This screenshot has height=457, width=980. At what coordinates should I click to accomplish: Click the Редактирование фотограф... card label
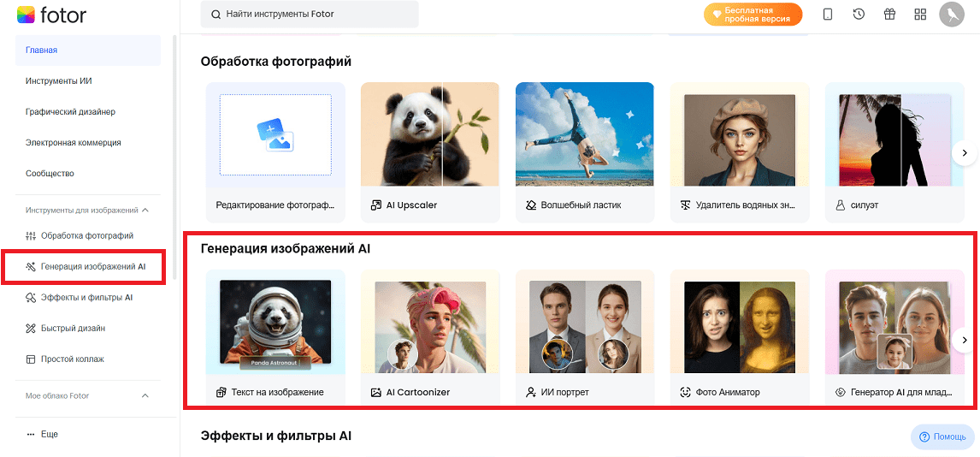pos(275,205)
